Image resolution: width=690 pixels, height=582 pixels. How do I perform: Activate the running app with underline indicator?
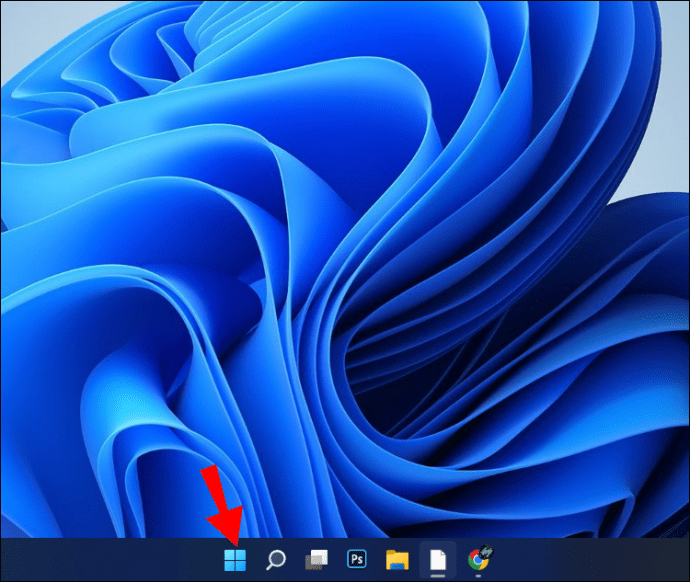(x=438, y=559)
